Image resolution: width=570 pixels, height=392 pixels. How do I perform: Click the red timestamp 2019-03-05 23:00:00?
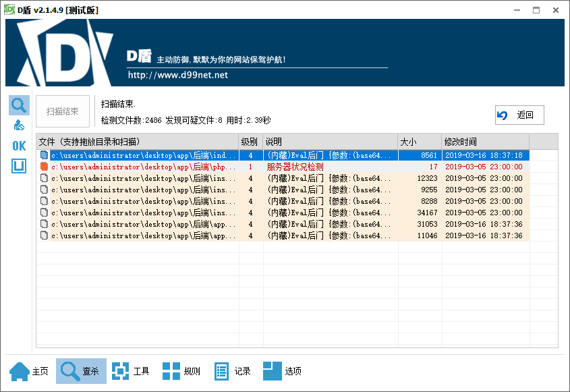tap(484, 167)
